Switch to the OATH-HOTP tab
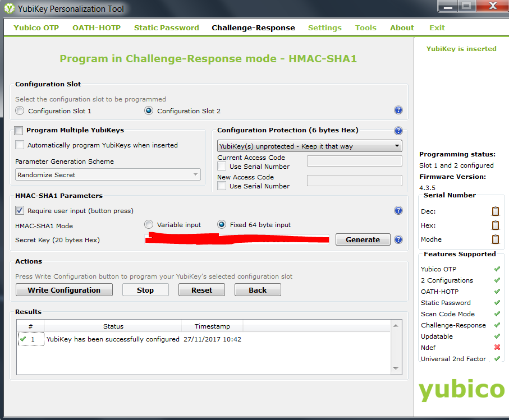Screen dimensions: 509x420 [97, 27]
